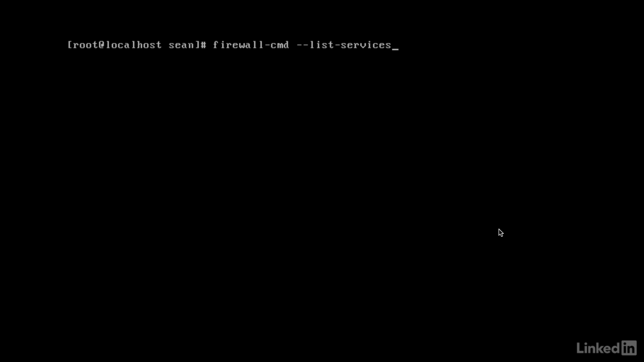This screenshot has height=362, width=644.
Task: Click the "#" root prompt symbol
Action: click(x=203, y=45)
